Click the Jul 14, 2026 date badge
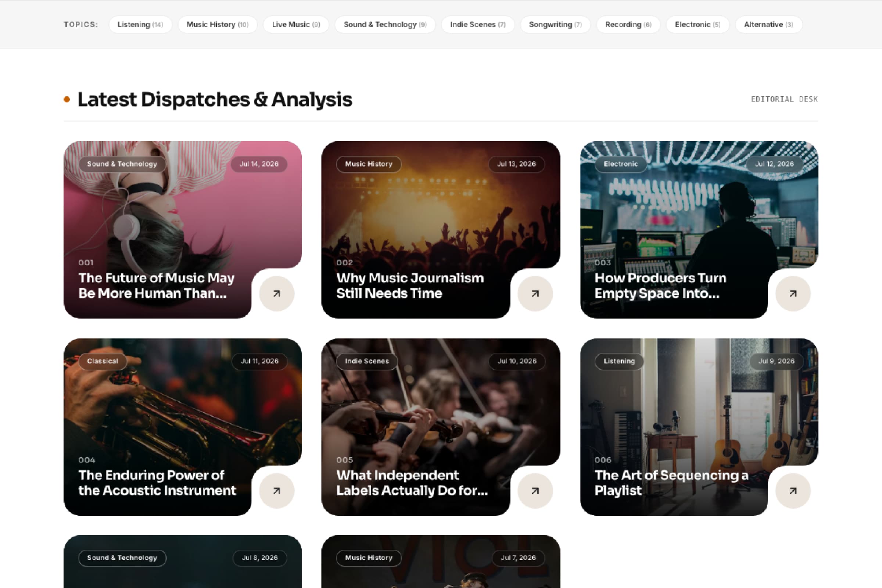This screenshot has width=882, height=588. 259,164
